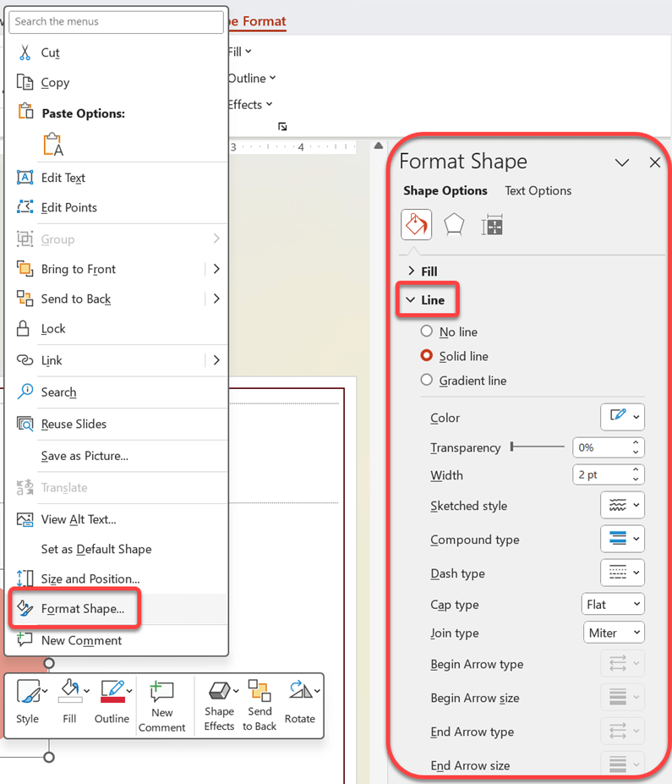This screenshot has height=784, width=672.
Task: Select the Gradient line radio button
Action: [x=426, y=380]
